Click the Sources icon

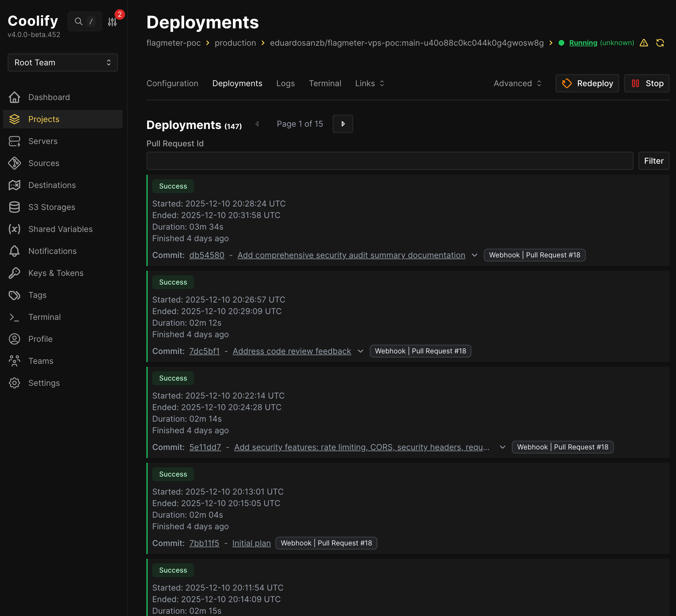[14, 163]
